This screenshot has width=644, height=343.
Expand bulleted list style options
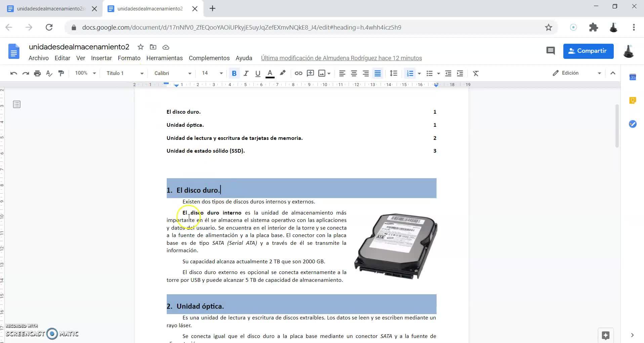coord(438,73)
